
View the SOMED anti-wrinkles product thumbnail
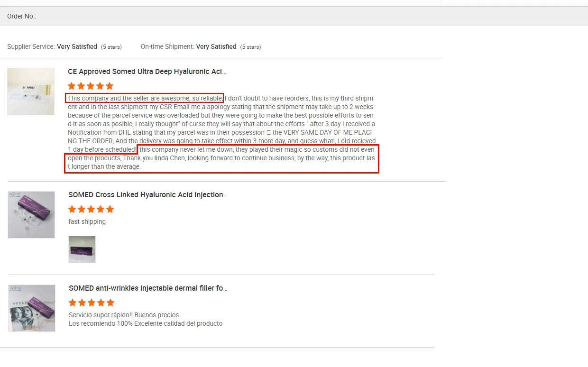point(32,308)
